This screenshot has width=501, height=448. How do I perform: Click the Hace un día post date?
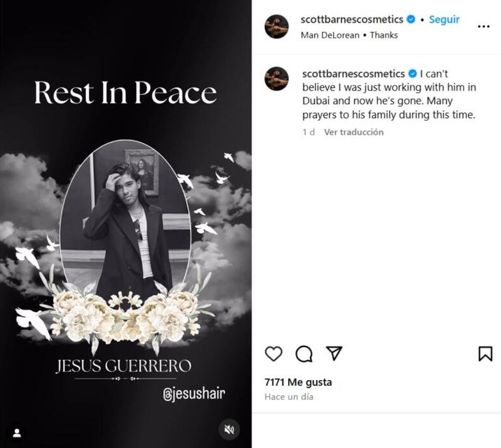[289, 397]
